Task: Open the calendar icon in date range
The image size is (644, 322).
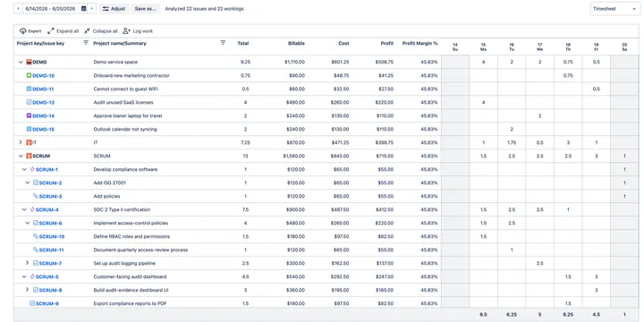Action: pos(84,9)
